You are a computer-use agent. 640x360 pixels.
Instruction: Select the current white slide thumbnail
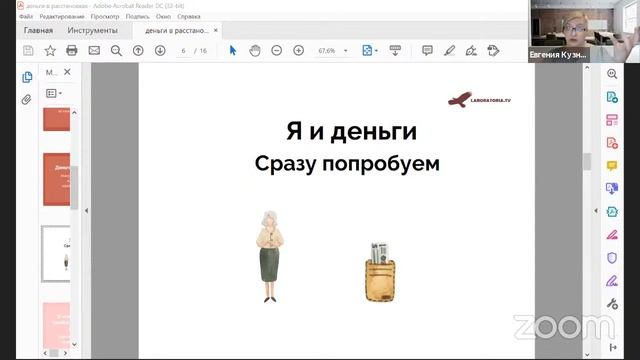tap(56, 253)
